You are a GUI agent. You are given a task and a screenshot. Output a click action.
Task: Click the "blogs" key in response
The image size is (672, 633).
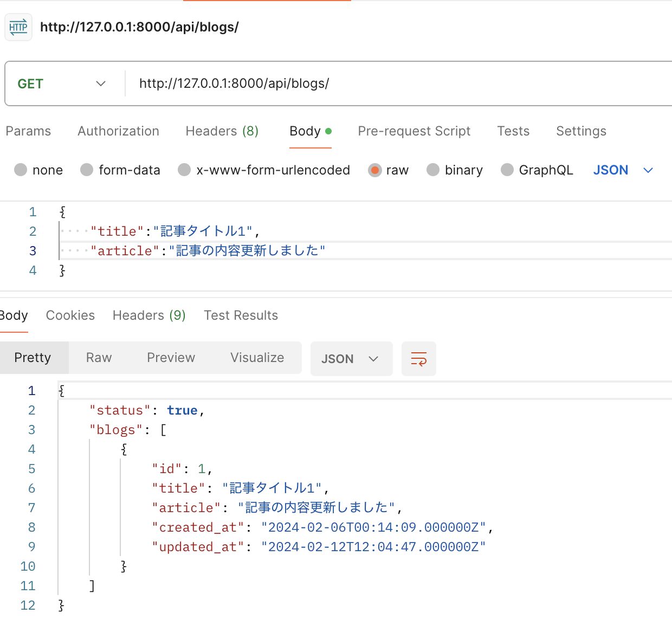tap(116, 430)
